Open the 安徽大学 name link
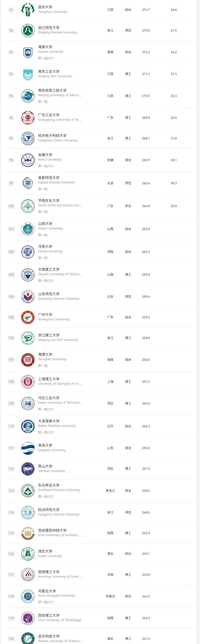Viewport: 200px width, 644px height. 45,155
